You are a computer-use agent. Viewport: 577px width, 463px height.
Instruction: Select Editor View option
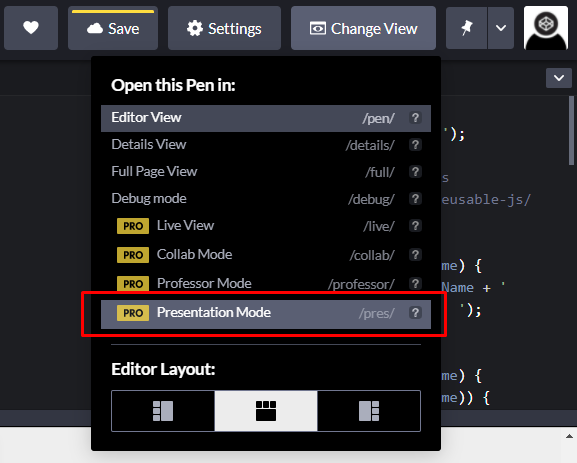(266, 118)
